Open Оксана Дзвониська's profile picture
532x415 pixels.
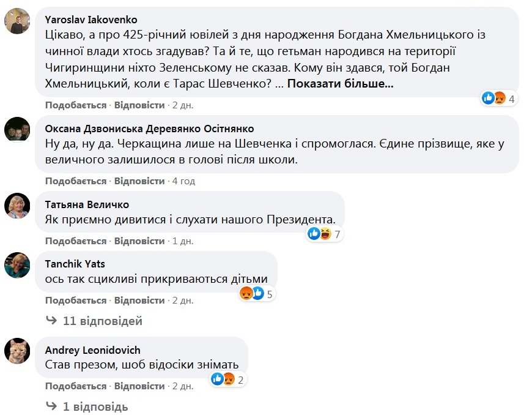click(x=17, y=130)
